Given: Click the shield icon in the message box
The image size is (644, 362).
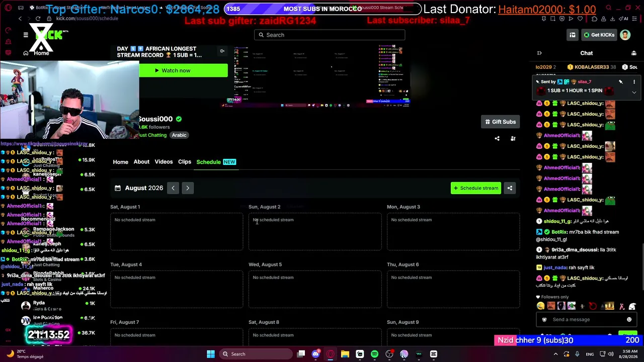Looking at the screenshot, I should (544, 319).
